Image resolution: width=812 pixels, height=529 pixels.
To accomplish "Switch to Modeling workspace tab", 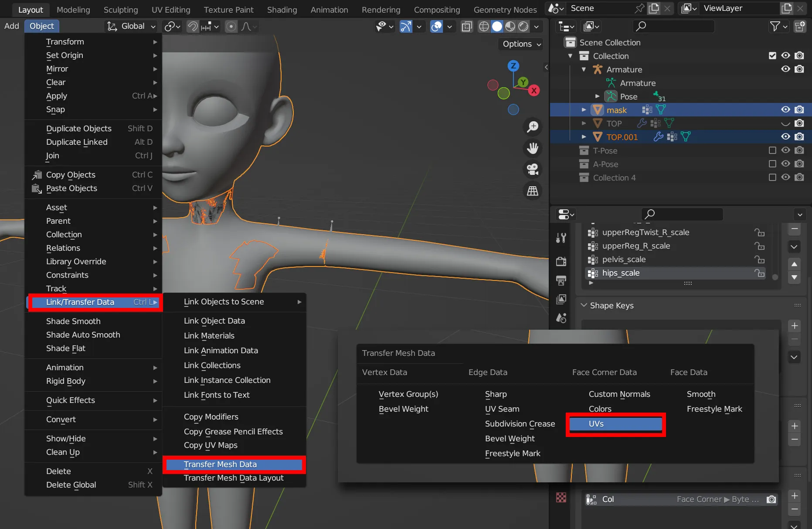I will coord(73,10).
